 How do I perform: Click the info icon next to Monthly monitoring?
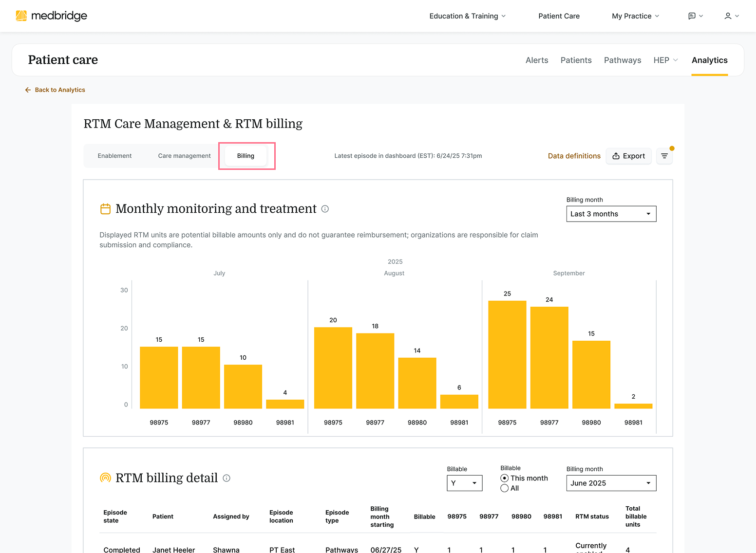click(x=325, y=209)
